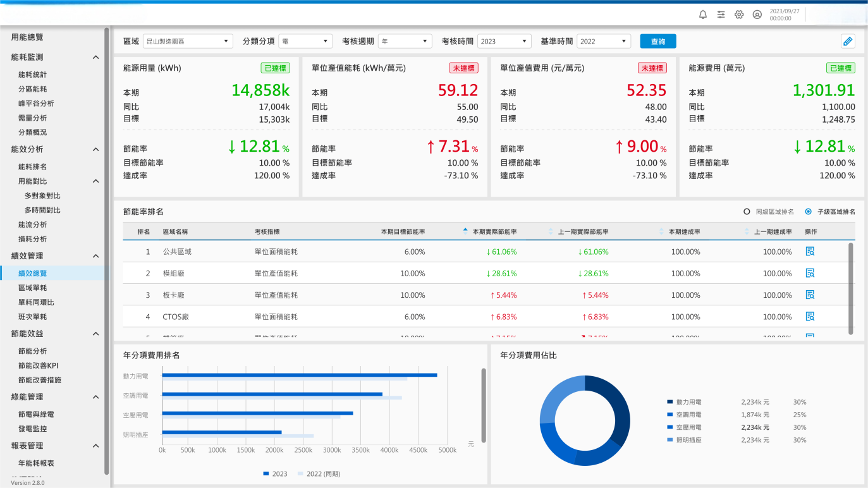
Task: Click 空調用電 color swatch in donut legend
Action: (x=670, y=415)
